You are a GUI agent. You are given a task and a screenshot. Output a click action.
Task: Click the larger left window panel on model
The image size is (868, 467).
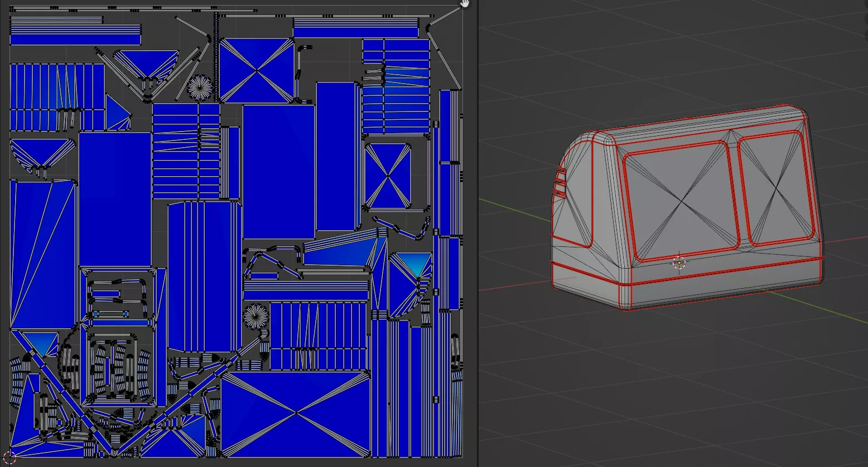tap(681, 201)
